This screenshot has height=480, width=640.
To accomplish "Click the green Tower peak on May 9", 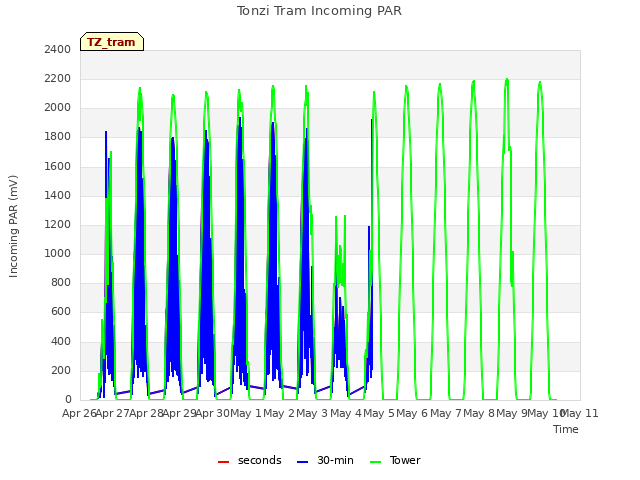I will (540, 83).
